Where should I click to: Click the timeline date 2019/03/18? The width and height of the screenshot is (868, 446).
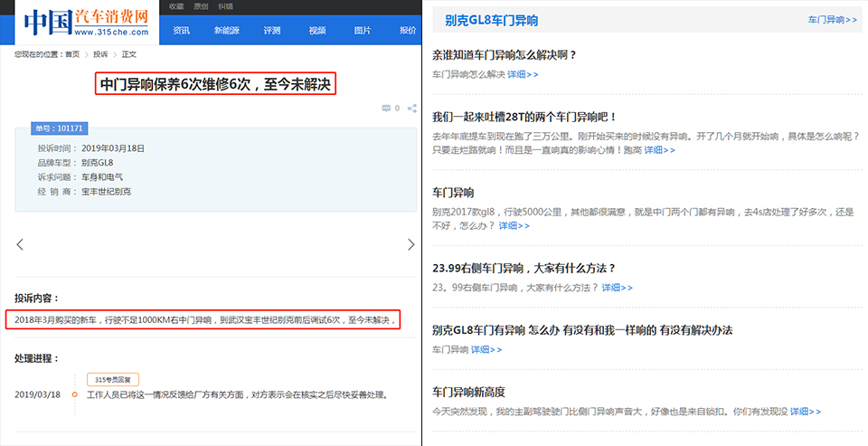38,395
